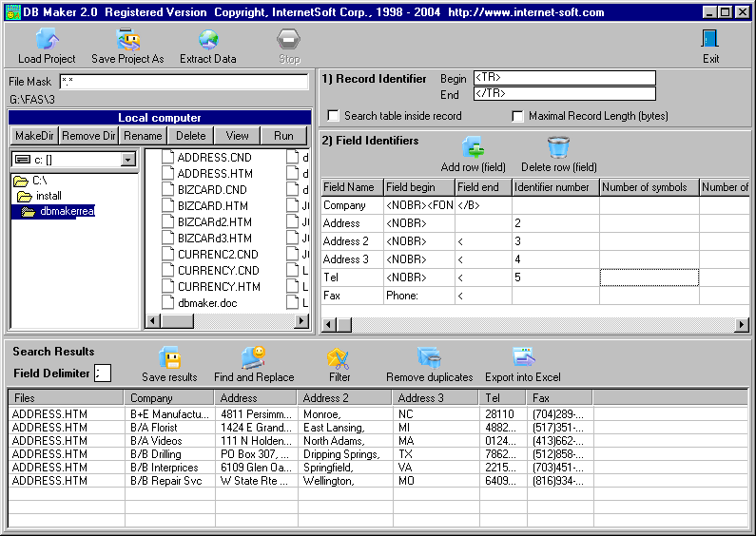This screenshot has width=756, height=536.
Task: Click the Save Project As icon
Action: point(127,39)
